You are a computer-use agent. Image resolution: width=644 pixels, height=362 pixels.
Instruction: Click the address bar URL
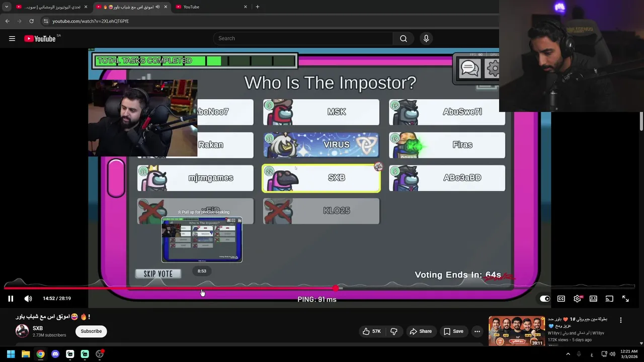(x=91, y=21)
